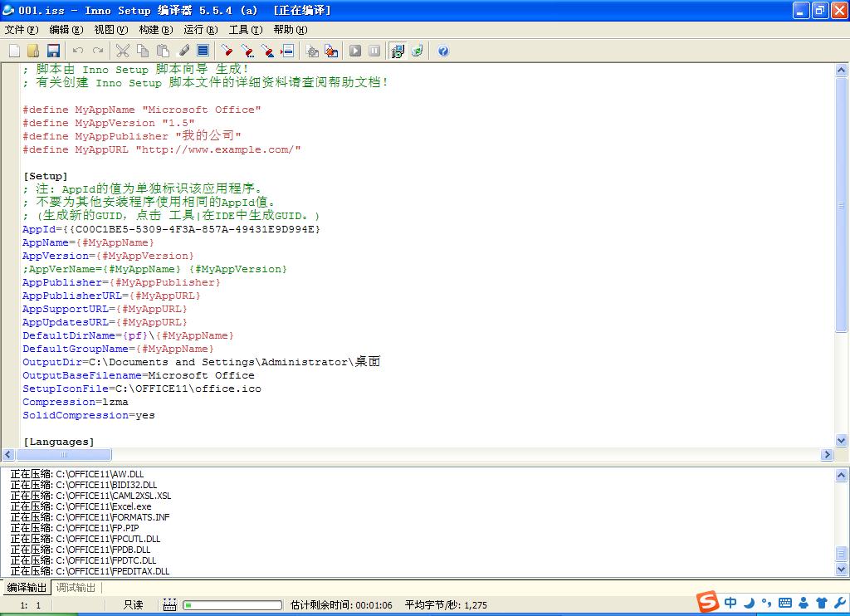Click the [Languages] section header

click(59, 442)
